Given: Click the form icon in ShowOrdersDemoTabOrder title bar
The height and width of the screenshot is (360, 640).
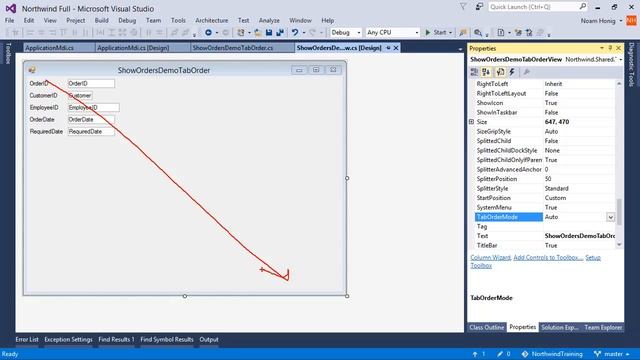Looking at the screenshot, I should 32,70.
